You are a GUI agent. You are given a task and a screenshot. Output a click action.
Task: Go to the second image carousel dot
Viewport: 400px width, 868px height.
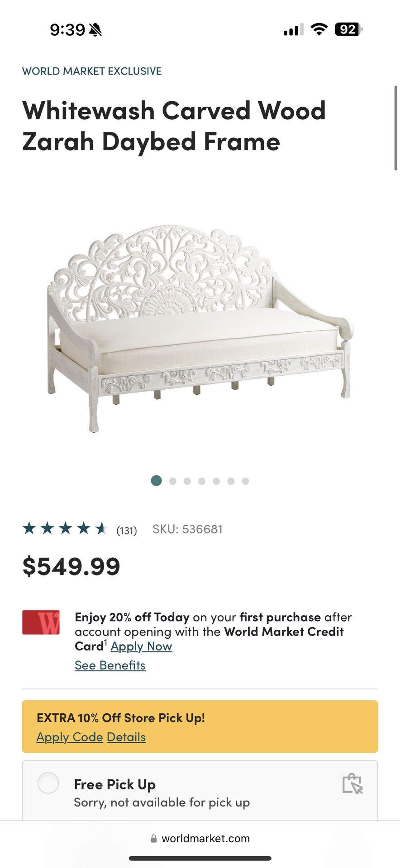(173, 481)
